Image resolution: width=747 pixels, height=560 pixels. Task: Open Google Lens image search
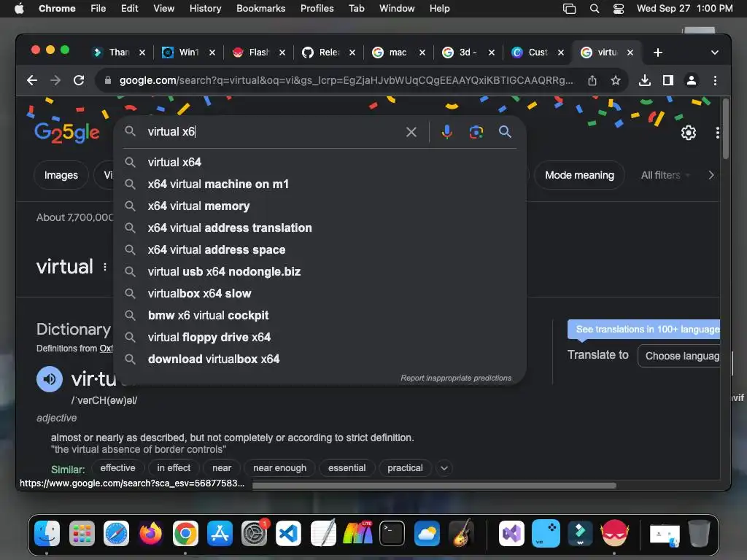coord(476,132)
